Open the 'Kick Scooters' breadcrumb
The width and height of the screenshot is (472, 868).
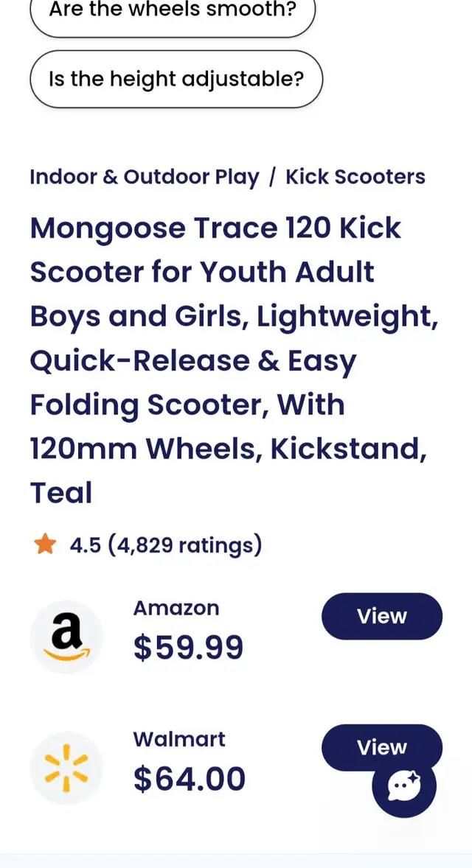click(355, 177)
